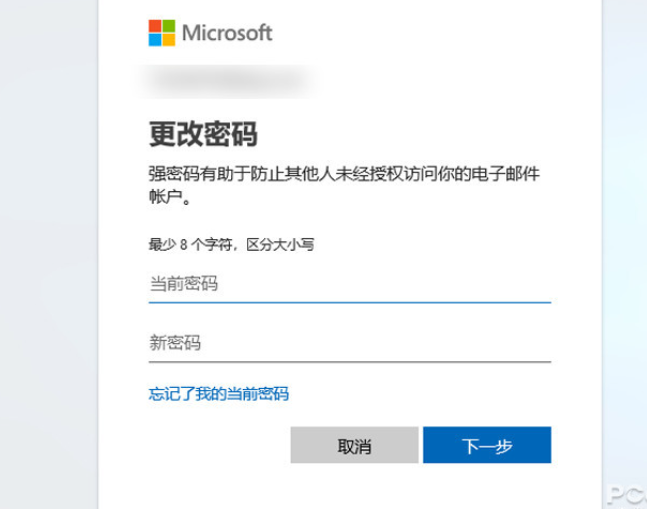Click the blue square of the Microsoft logo

[x=155, y=39]
